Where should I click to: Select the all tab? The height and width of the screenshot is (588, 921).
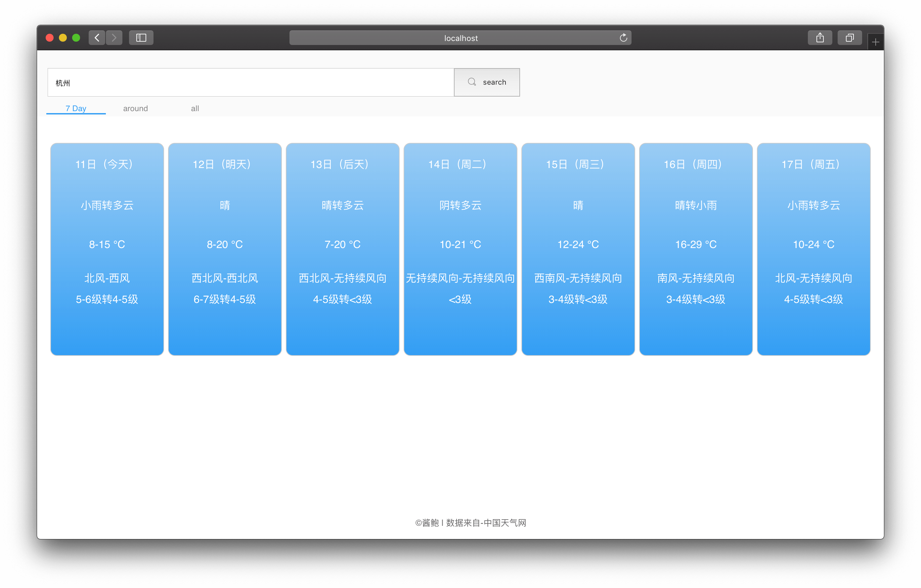[195, 108]
